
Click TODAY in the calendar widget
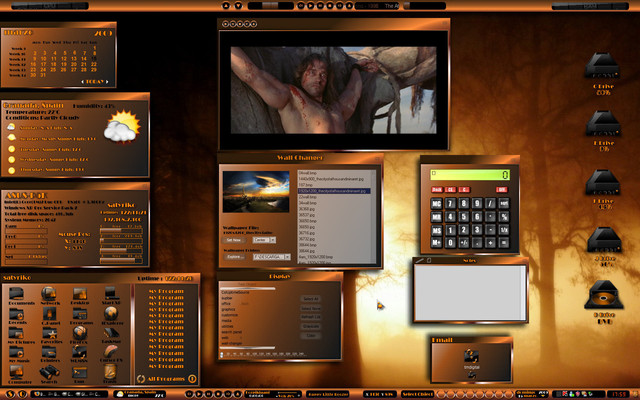(x=95, y=82)
